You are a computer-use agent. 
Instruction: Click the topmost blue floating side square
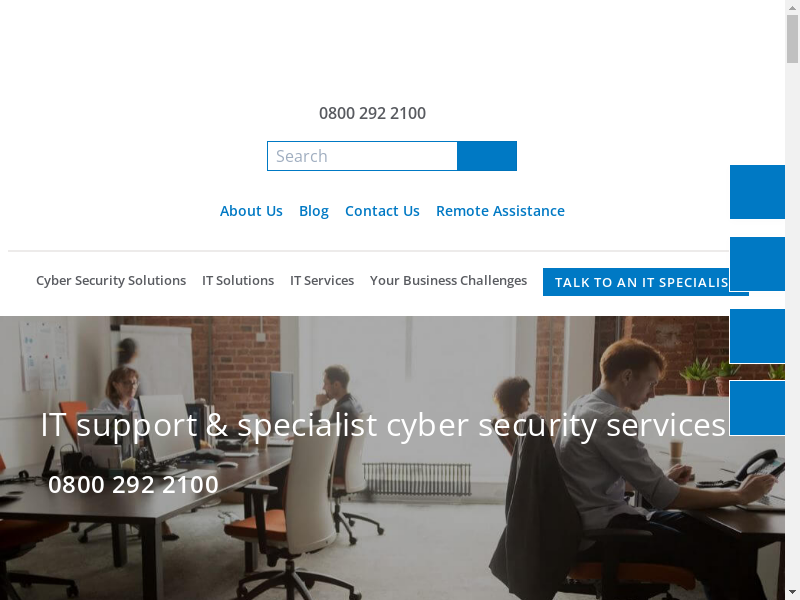[757, 192]
